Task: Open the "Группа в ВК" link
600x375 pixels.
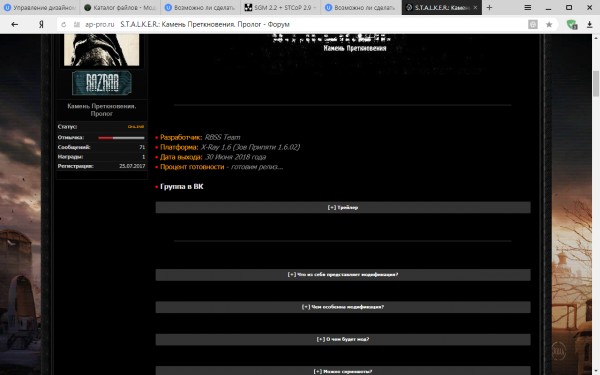Action: pos(182,187)
